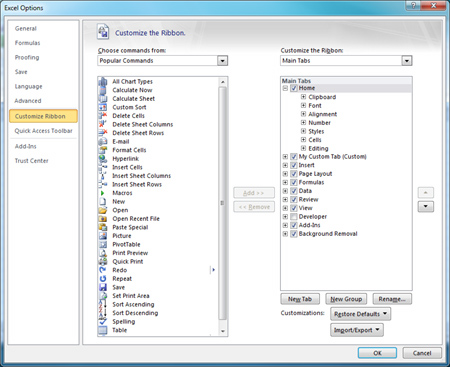Toggle the Data tab checkbox
Image resolution: width=450 pixels, height=367 pixels.
tap(294, 191)
